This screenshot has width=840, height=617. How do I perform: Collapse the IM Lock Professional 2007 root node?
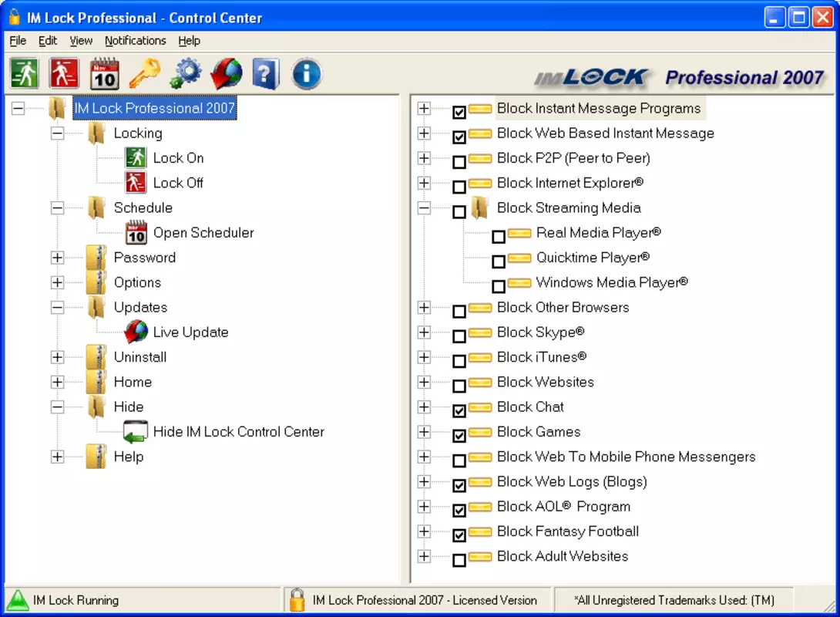pos(18,108)
